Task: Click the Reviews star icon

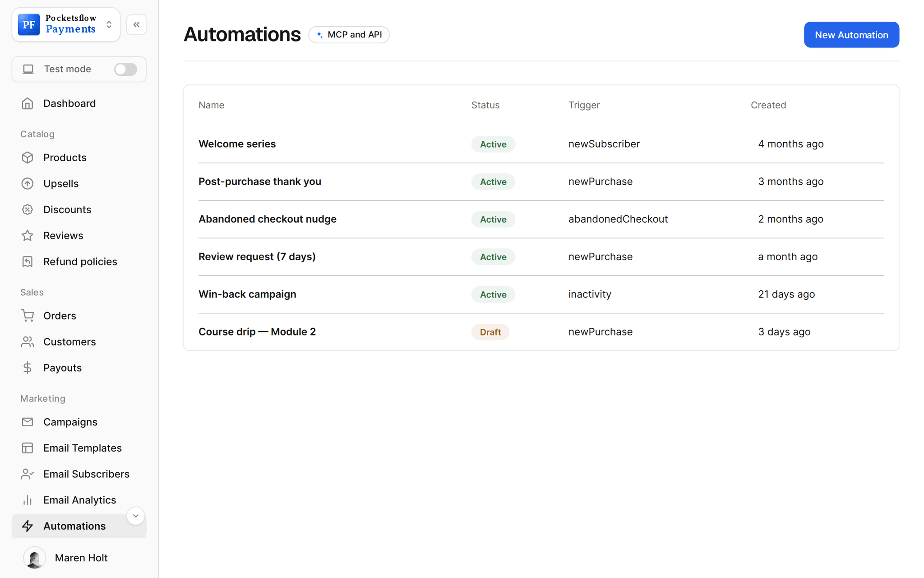Action: (x=28, y=236)
